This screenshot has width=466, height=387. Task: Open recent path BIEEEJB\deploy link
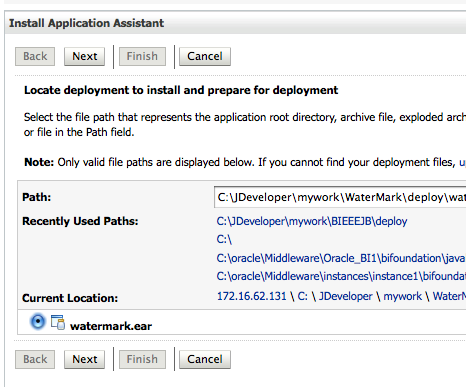pos(312,221)
